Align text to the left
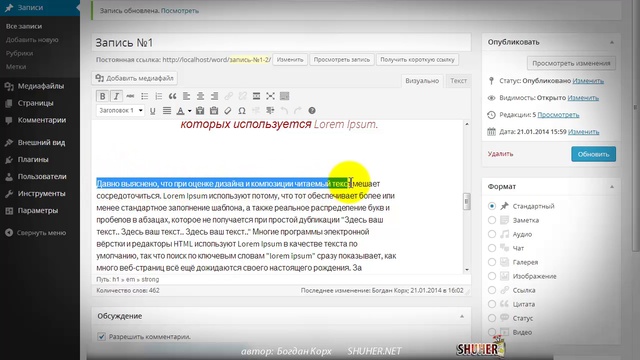The width and height of the screenshot is (640, 360). pyautogui.click(x=187, y=96)
